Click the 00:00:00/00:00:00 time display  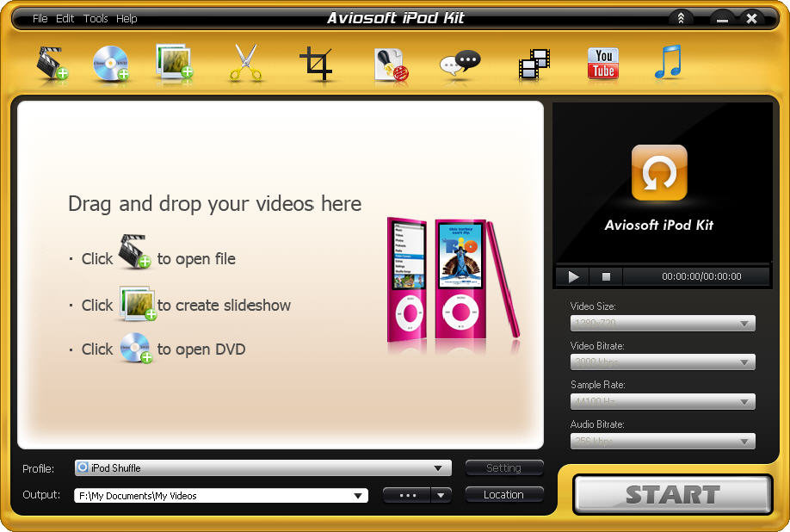(x=701, y=276)
